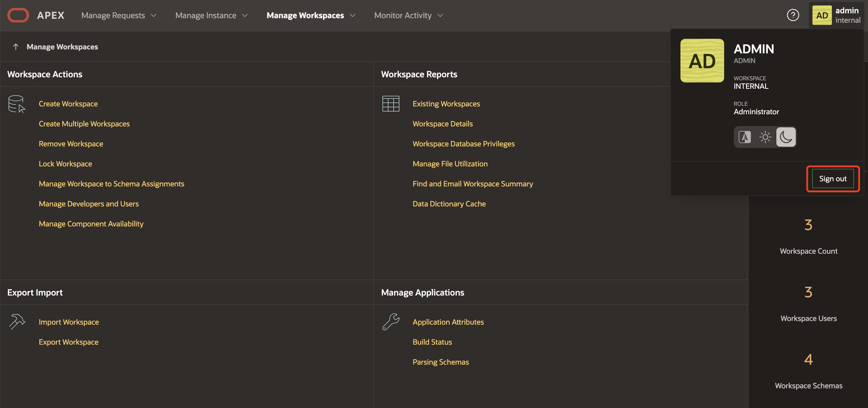Click the large AD avatar image
Screen dimensions: 868x408
tap(702, 61)
